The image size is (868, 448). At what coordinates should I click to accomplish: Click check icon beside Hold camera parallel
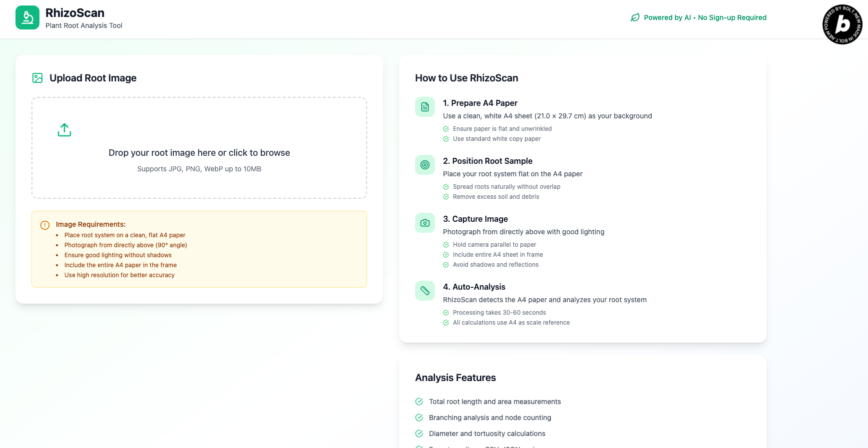pos(446,245)
